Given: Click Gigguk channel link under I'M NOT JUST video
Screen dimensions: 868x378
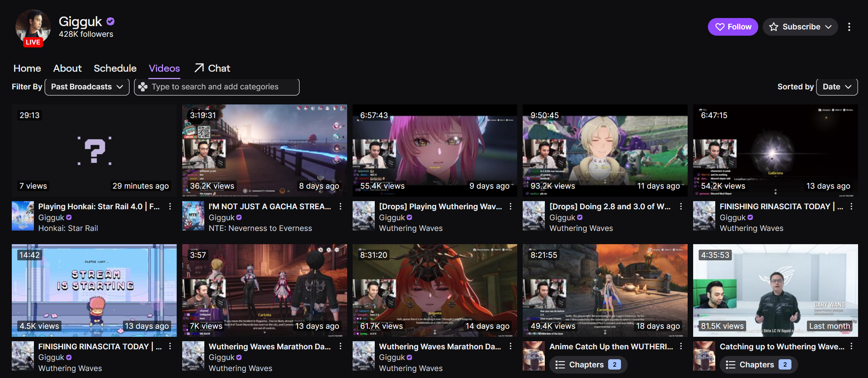Looking at the screenshot, I should [222, 218].
